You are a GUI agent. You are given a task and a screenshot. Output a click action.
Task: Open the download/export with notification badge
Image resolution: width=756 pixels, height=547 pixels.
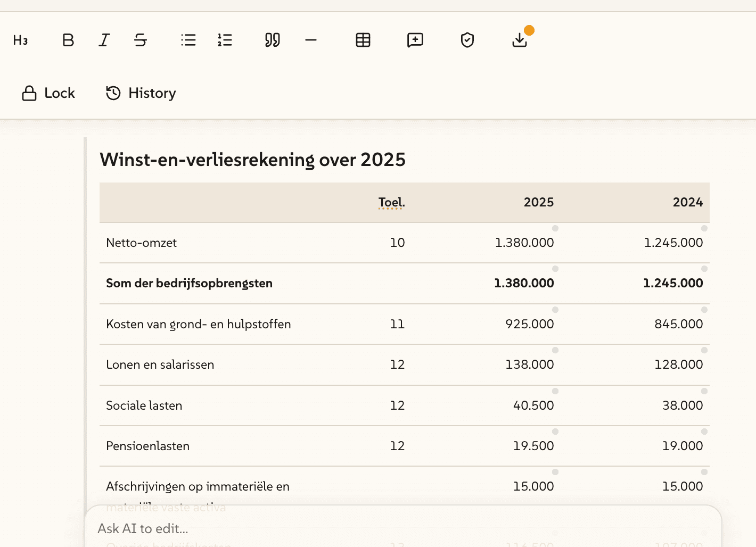pos(519,40)
